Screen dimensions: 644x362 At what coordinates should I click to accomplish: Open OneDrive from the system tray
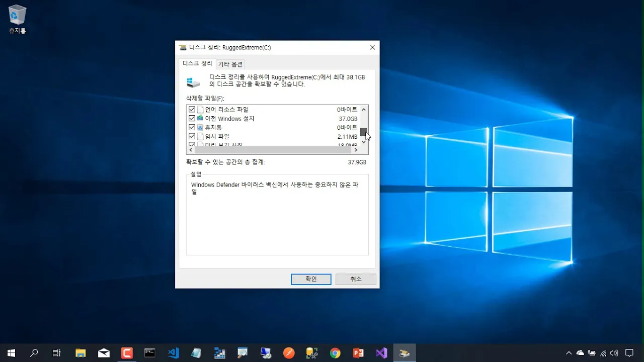[x=580, y=353]
